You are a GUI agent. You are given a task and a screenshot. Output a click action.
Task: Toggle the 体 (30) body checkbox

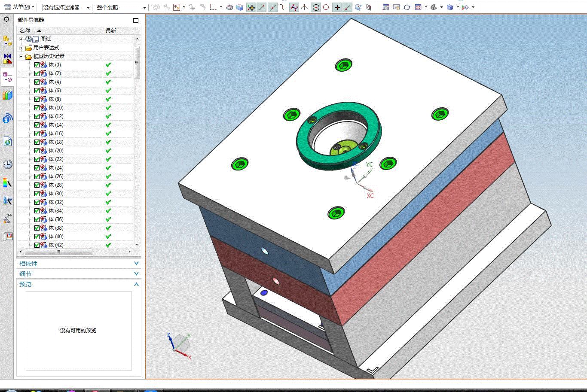click(x=37, y=194)
